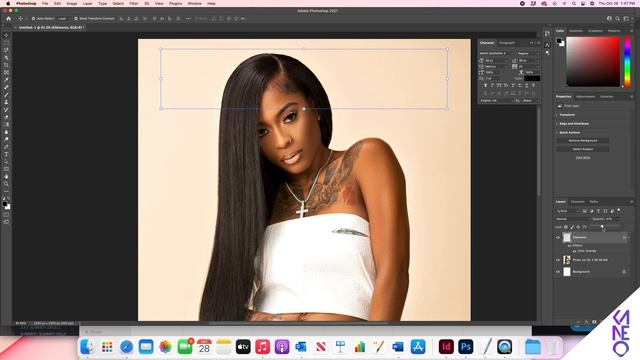The image size is (640, 360).
Task: Open Safari from the Dock
Action: pyautogui.click(x=127, y=347)
